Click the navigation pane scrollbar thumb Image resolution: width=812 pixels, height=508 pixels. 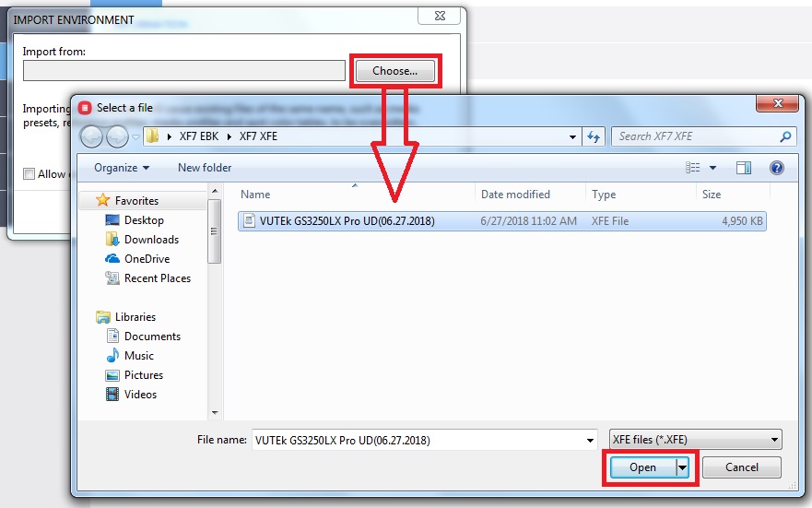(215, 231)
